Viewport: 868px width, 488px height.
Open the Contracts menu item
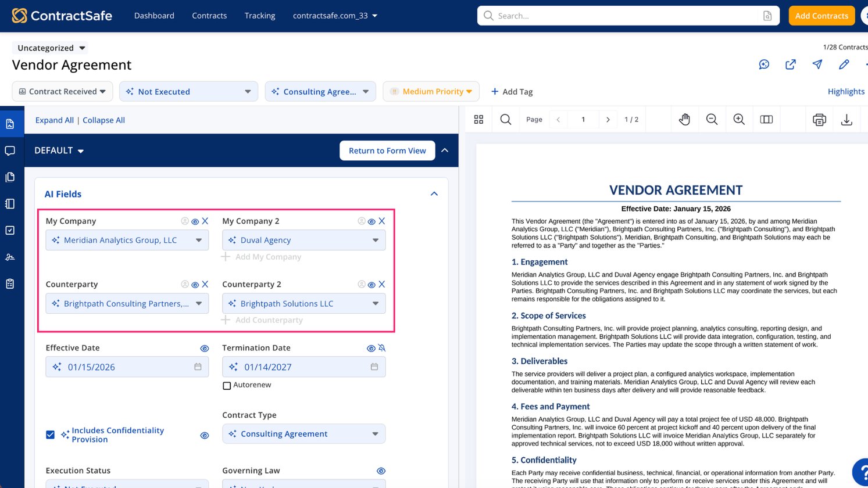(209, 16)
